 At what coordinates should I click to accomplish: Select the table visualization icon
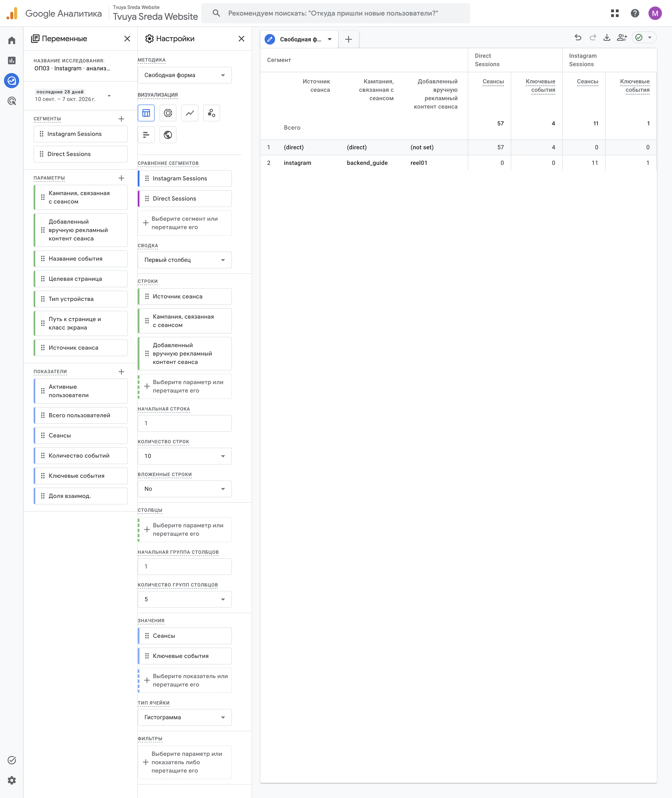[146, 113]
